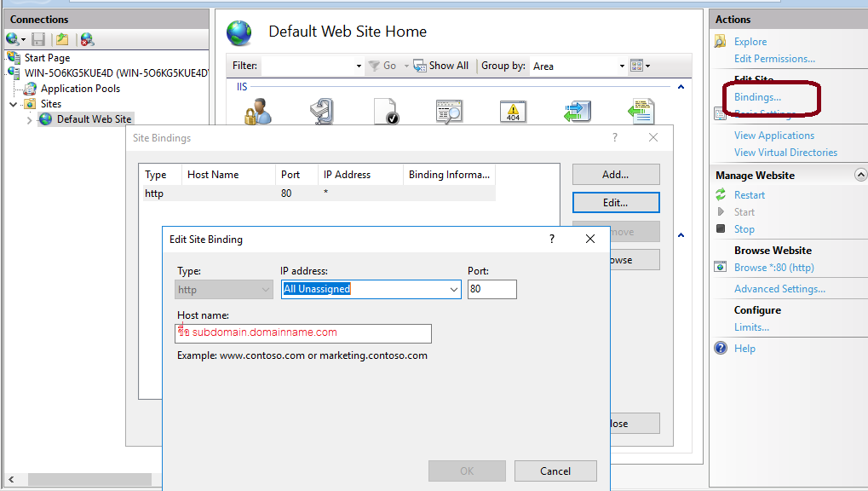Open the Error Pages 404 icon
This screenshot has height=491, width=868.
513,112
